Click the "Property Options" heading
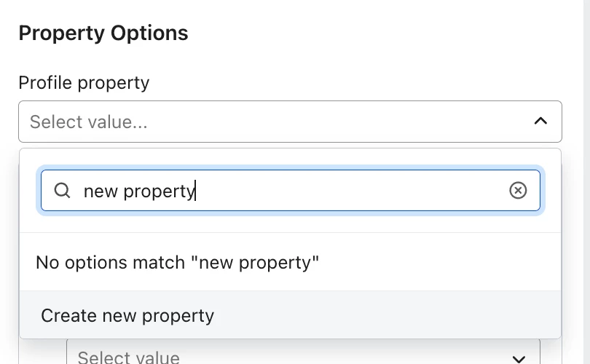 (x=103, y=33)
